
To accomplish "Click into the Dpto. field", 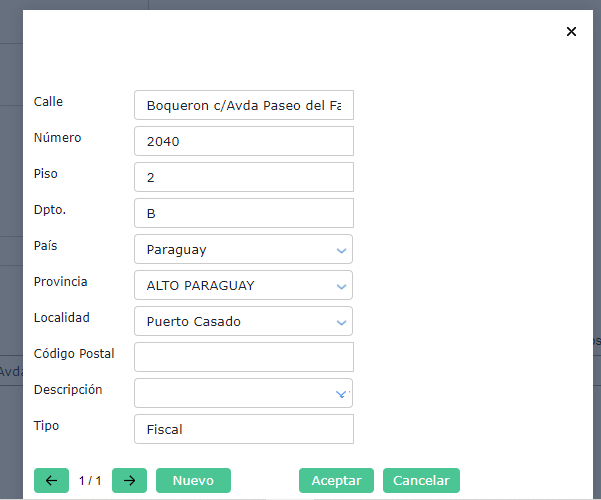I will click(x=243, y=213).
